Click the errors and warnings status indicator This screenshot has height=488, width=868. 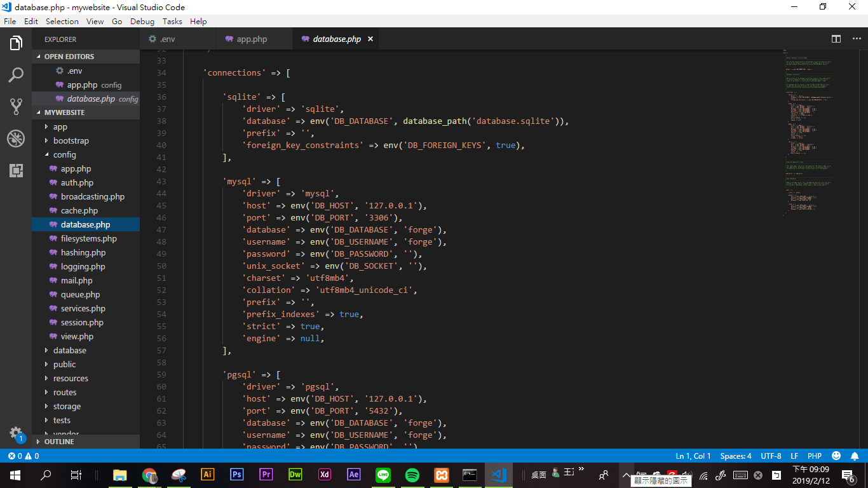point(24,456)
